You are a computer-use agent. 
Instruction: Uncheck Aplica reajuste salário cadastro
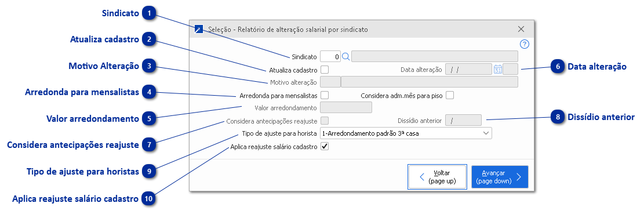325,146
